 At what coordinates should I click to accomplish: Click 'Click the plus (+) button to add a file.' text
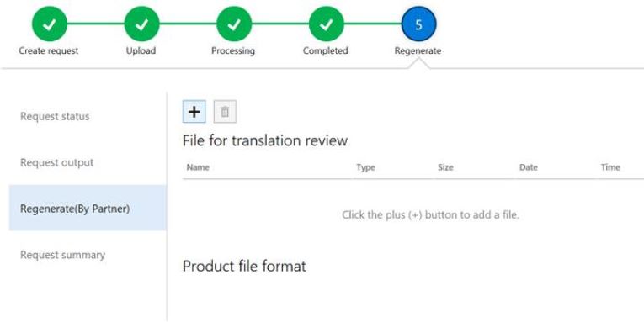pyautogui.click(x=430, y=215)
